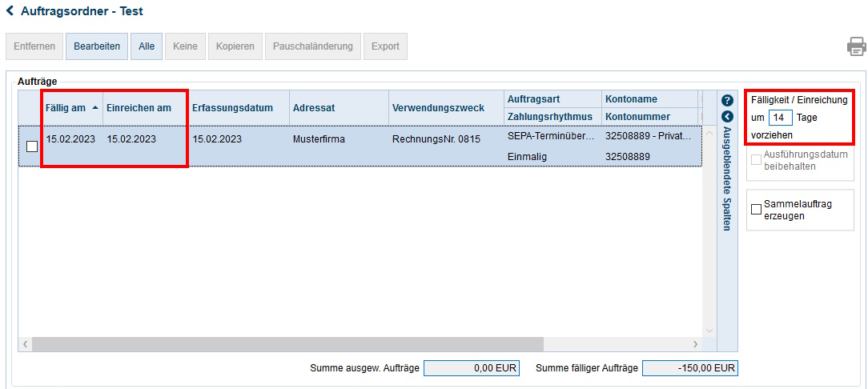Click the Export button
Image resolution: width=868 pixels, height=389 pixels.
pos(385,46)
